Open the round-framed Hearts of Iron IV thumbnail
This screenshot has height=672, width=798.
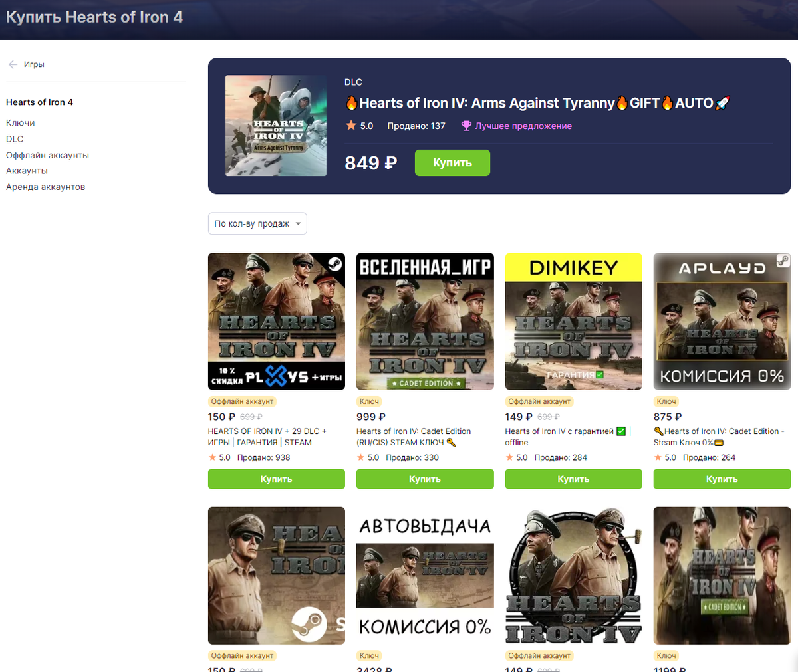573,576
